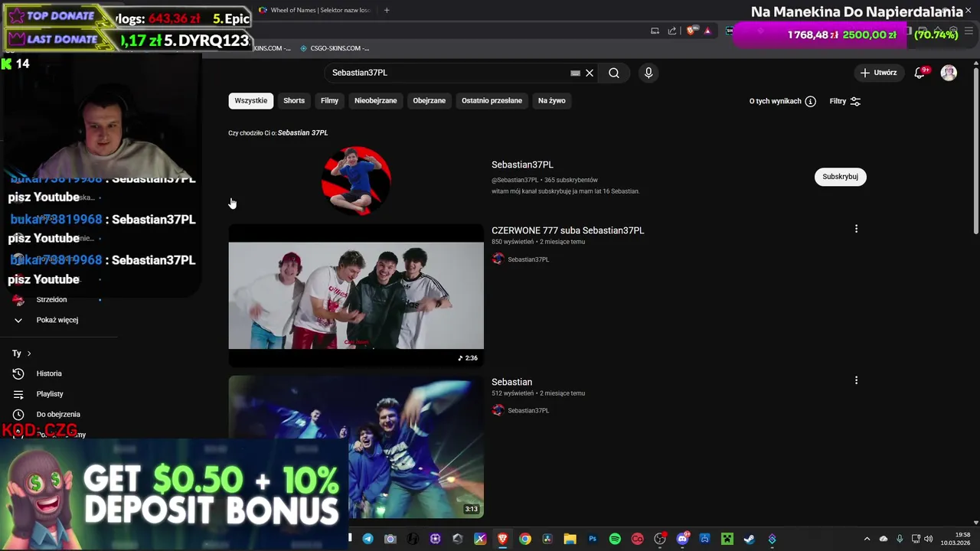Open the on-screen keyboard in search box

(x=575, y=73)
